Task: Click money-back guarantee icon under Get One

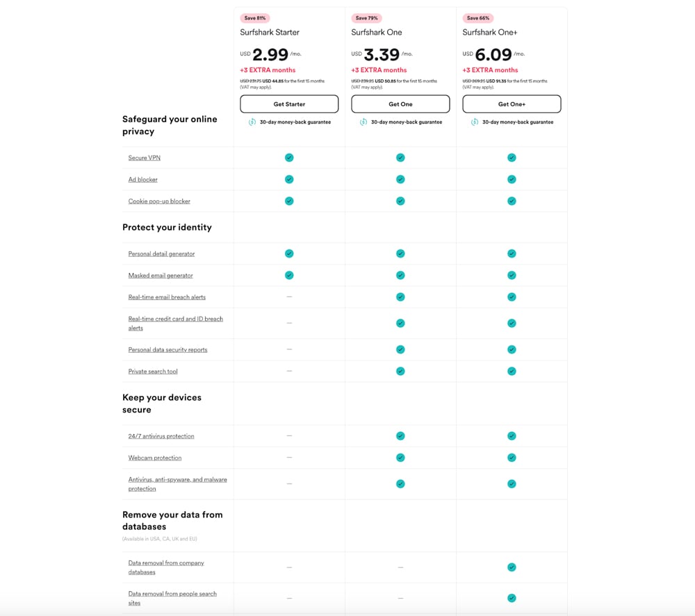Action: 363,122
